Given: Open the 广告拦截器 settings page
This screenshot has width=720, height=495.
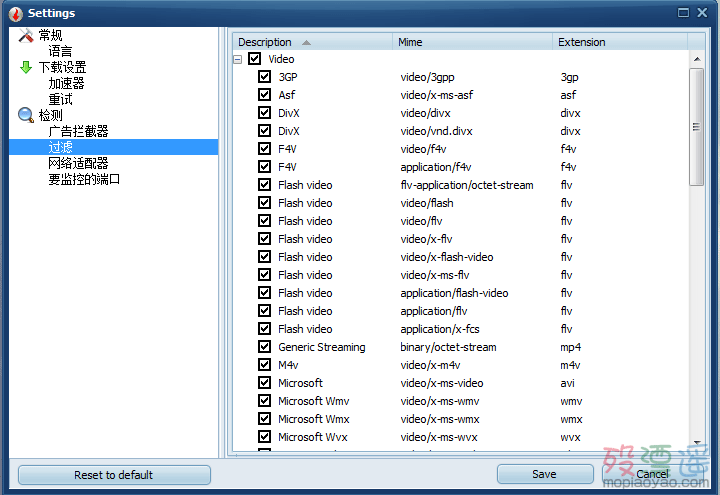Looking at the screenshot, I should pyautogui.click(x=79, y=131).
